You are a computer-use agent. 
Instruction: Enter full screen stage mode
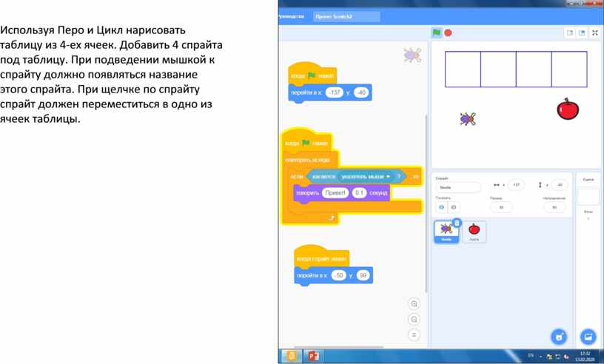pyautogui.click(x=594, y=33)
